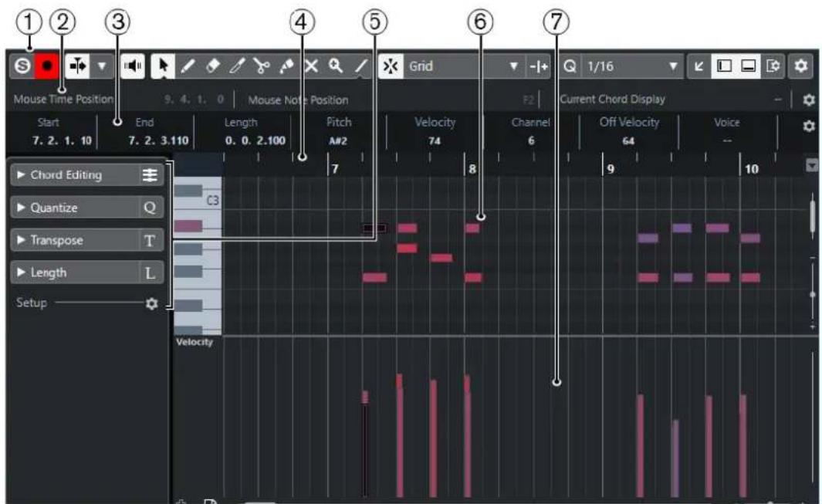The width and height of the screenshot is (822, 504).
Task: Open the 1/16 quantize preset dropdown
Action: click(x=632, y=66)
